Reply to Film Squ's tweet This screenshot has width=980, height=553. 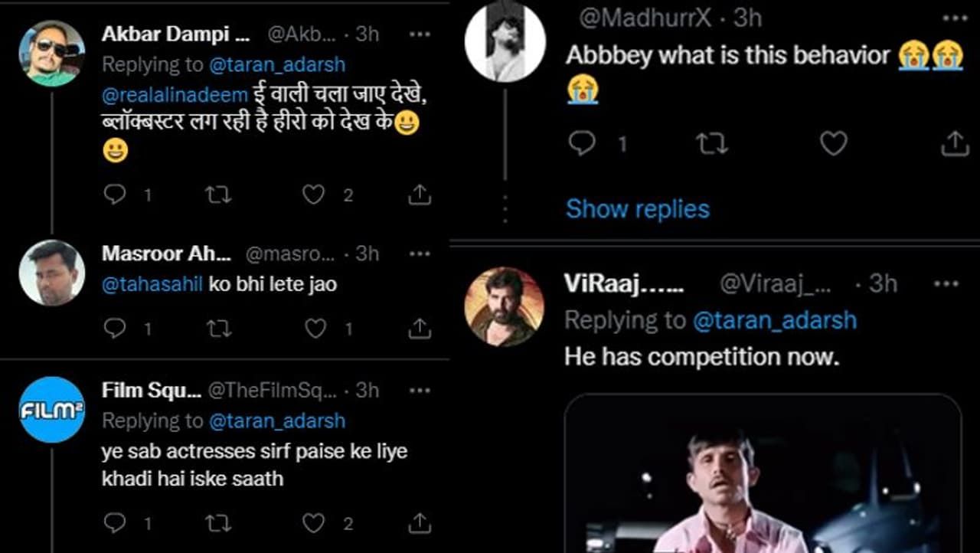coord(114,523)
